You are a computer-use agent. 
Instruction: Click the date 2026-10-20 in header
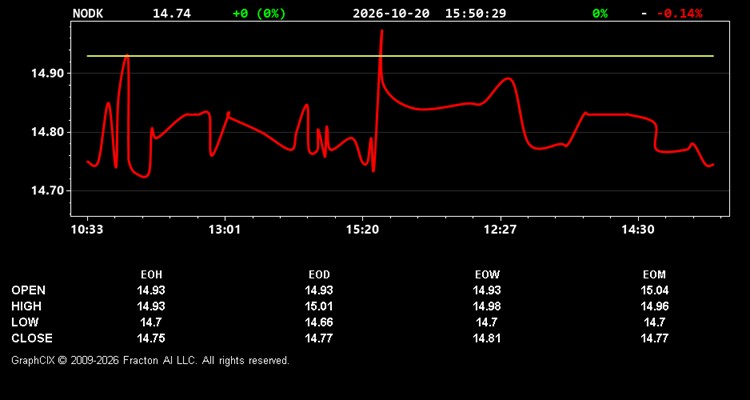coord(391,13)
